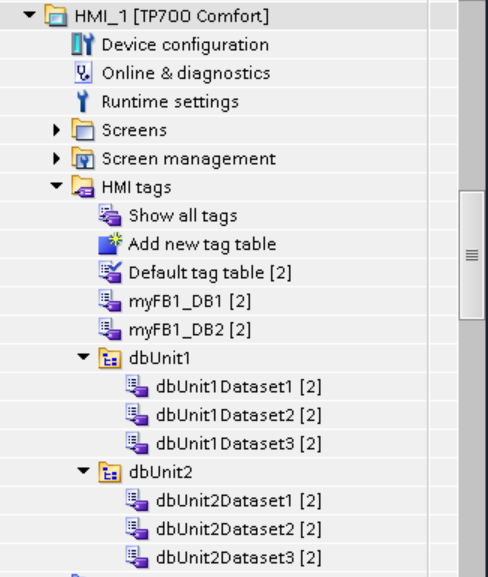Expand the Screen management folder
This screenshot has height=577, width=488.
(x=56, y=159)
